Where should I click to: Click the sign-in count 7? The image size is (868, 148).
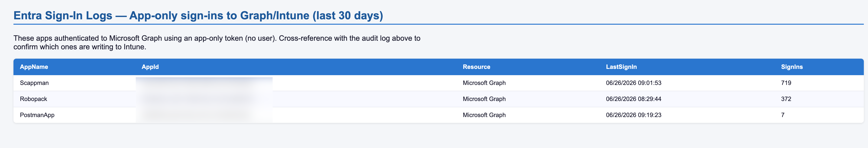[x=783, y=115]
